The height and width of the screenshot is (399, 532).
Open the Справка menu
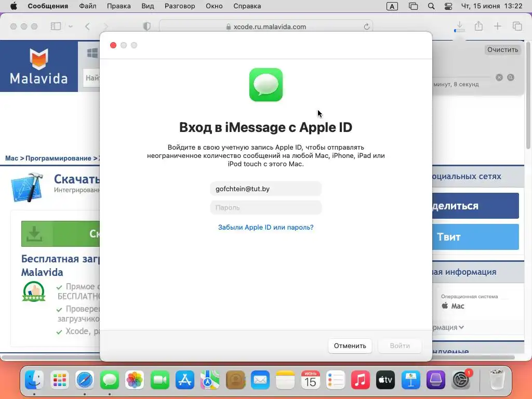pyautogui.click(x=247, y=6)
